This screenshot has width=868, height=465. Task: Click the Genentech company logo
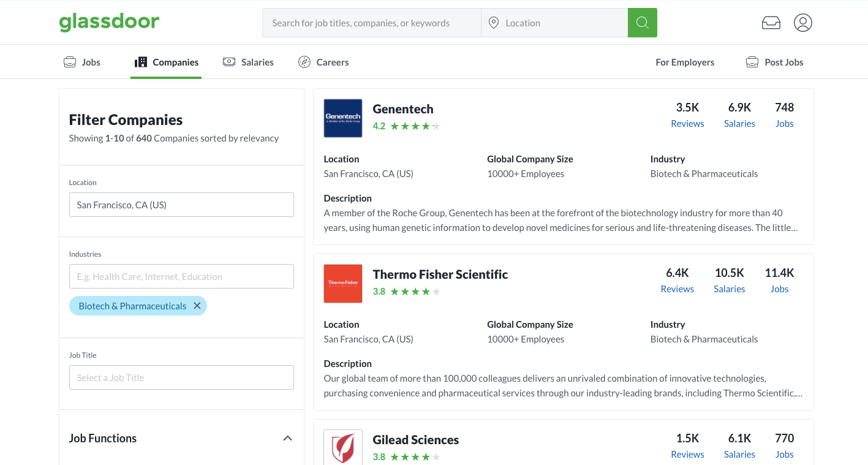point(343,118)
